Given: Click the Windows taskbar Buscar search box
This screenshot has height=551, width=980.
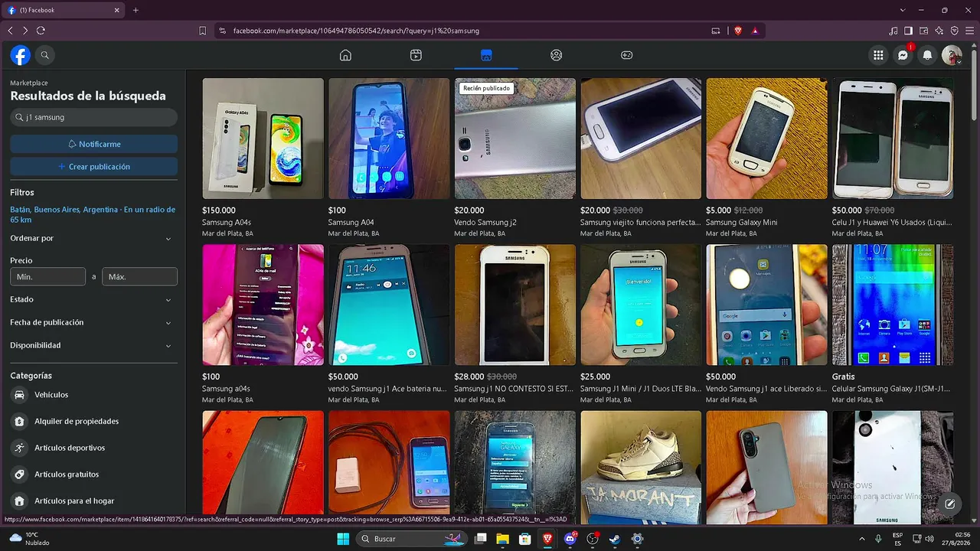Looking at the screenshot, I should (412, 539).
